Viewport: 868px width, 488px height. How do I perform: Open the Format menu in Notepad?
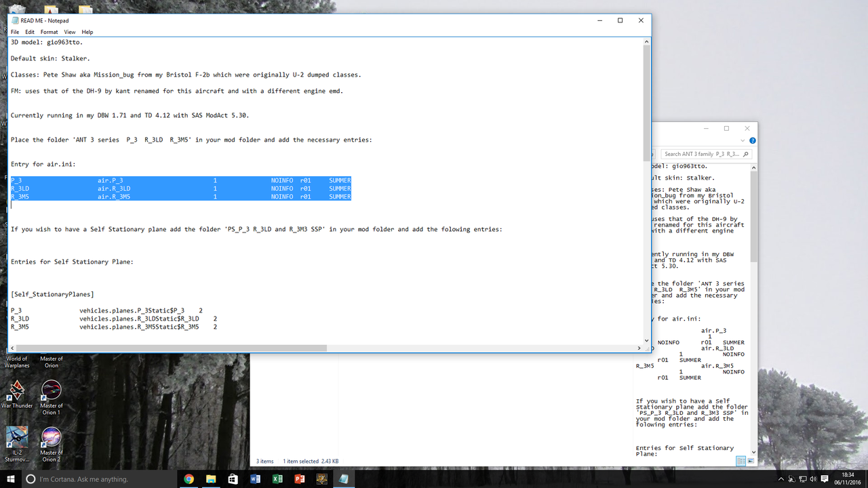49,32
